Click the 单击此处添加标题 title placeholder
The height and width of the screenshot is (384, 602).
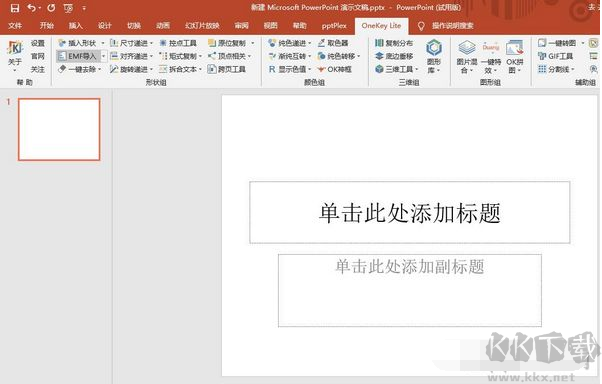coord(410,212)
